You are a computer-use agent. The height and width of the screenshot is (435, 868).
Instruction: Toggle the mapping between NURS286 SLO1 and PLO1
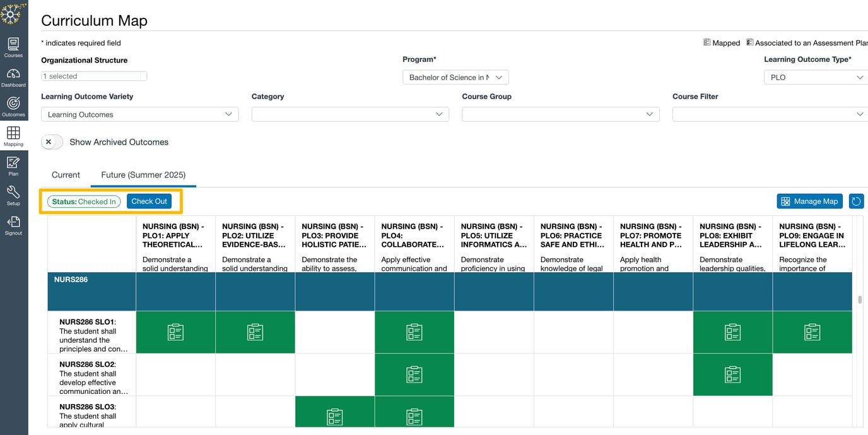coord(175,331)
